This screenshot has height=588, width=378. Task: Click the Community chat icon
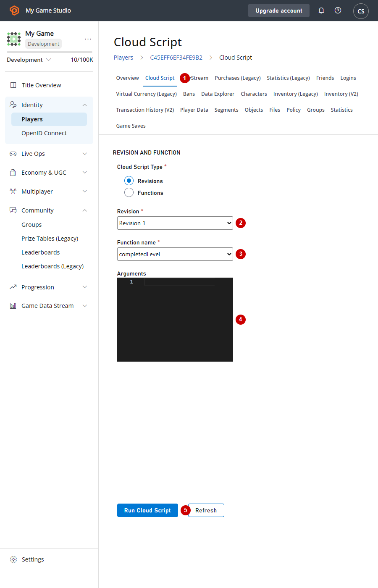click(x=13, y=210)
